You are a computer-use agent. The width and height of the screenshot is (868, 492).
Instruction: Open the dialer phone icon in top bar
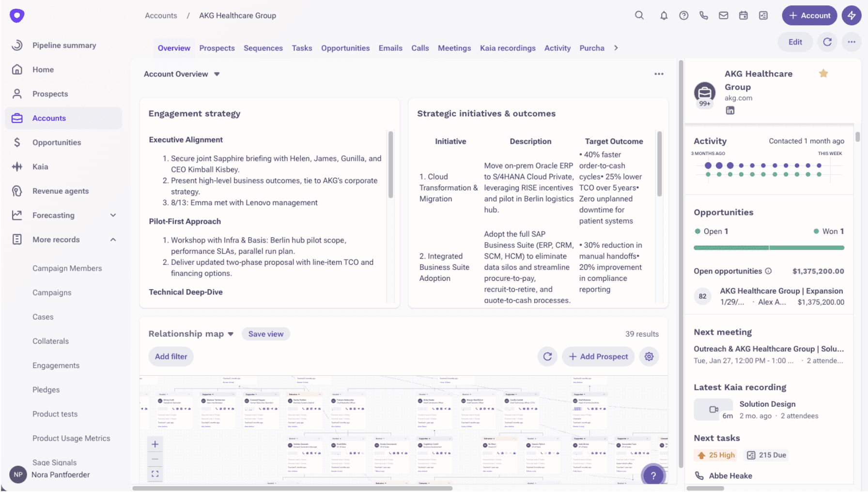(704, 15)
